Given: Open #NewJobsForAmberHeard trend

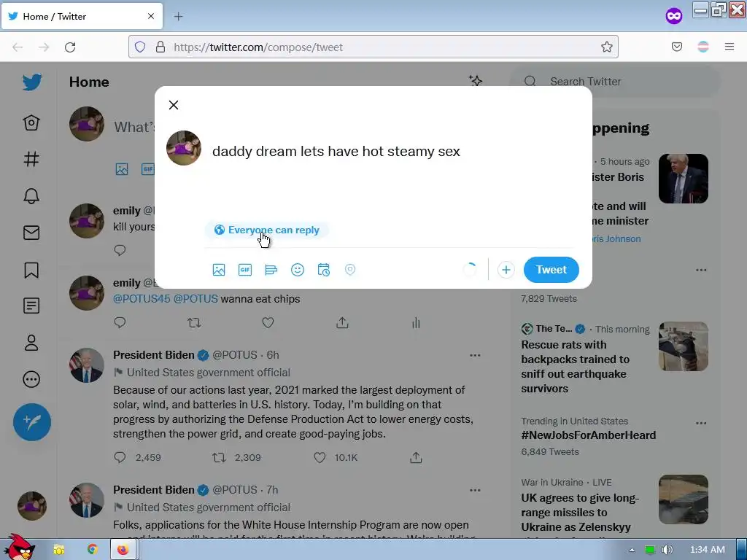Looking at the screenshot, I should [589, 435].
